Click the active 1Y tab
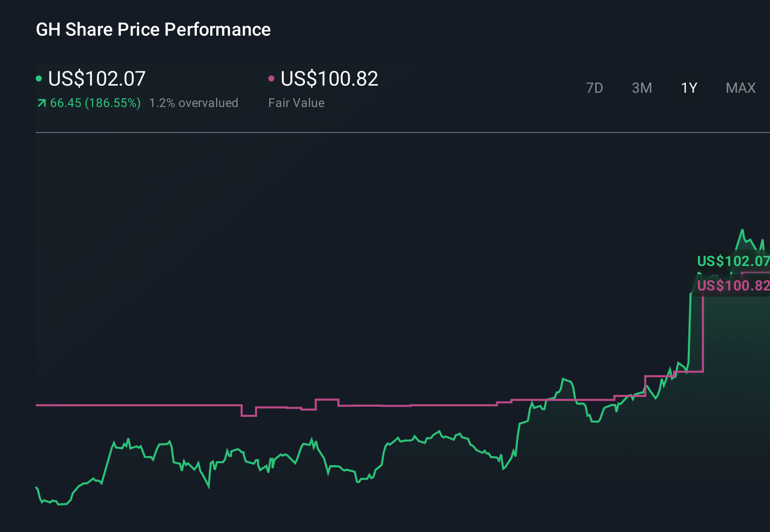 pos(688,88)
